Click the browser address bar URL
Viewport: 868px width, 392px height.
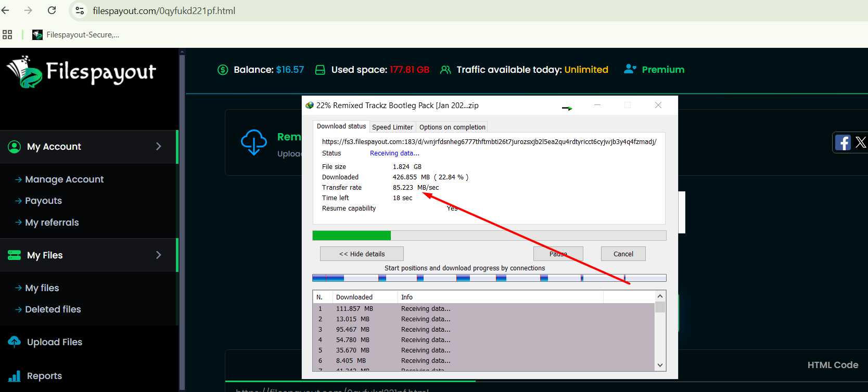[164, 10]
